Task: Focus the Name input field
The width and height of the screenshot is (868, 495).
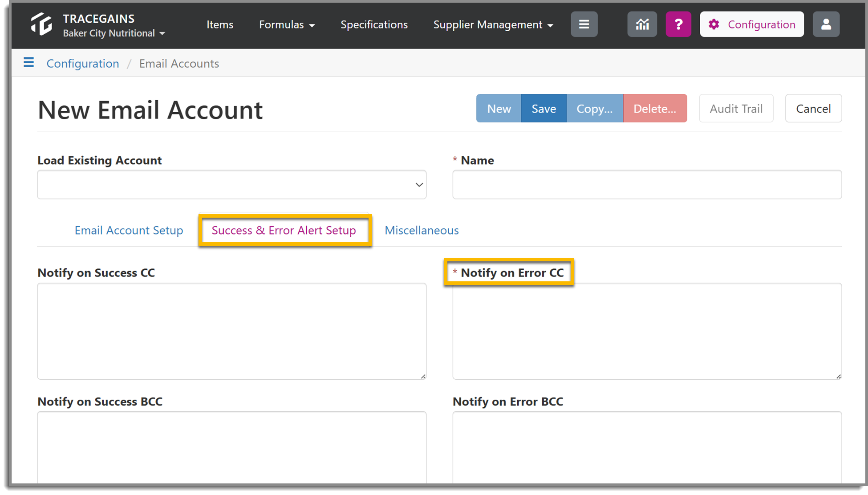Action: (x=647, y=184)
